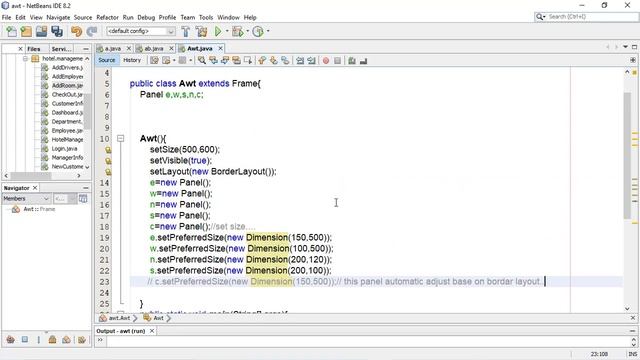Open the Tools menu

coord(206,18)
